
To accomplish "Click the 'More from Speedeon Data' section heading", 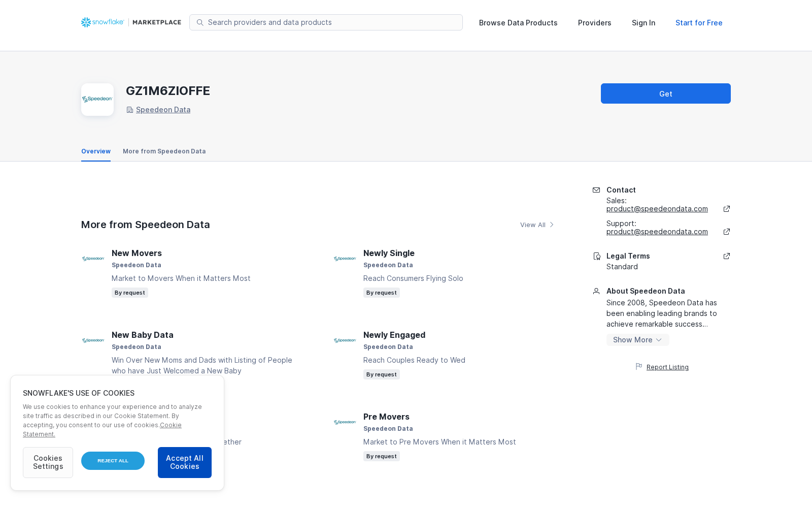I will click(x=146, y=225).
